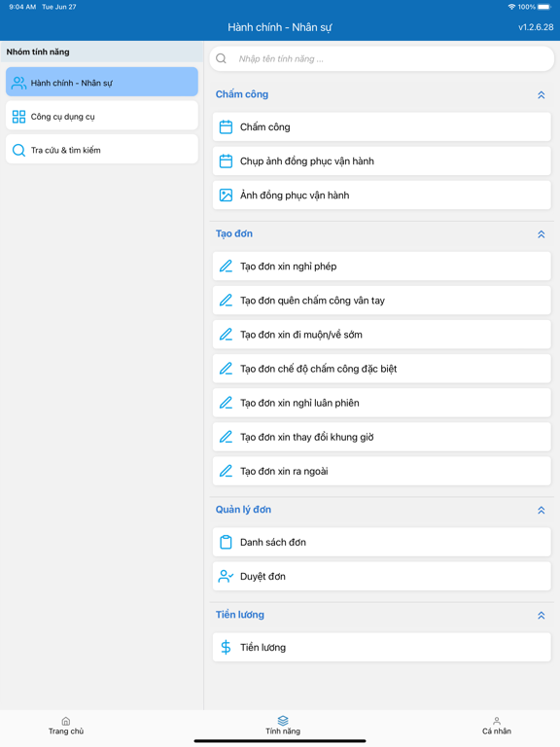The width and height of the screenshot is (560, 747).
Task: Collapse the Quản lý đơn section
Action: 541,511
